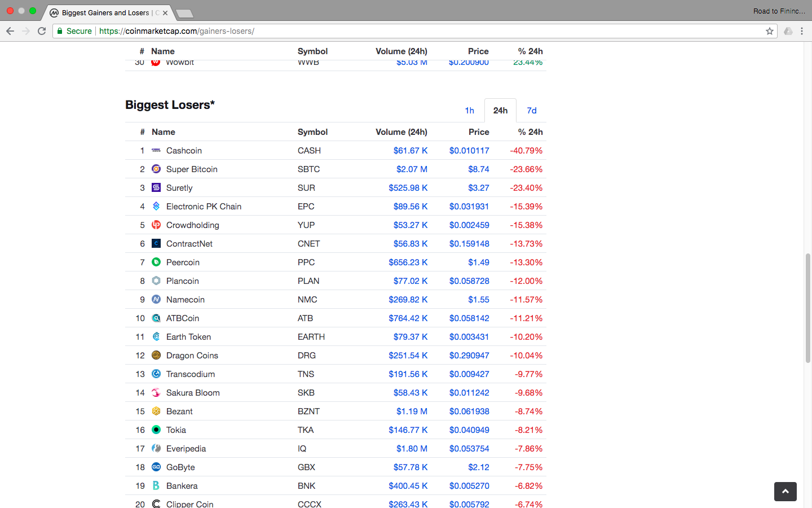Viewport: 812px width, 508px height.
Task: Click the Volume (24h) column header of Biggest Losers
Action: (x=401, y=132)
